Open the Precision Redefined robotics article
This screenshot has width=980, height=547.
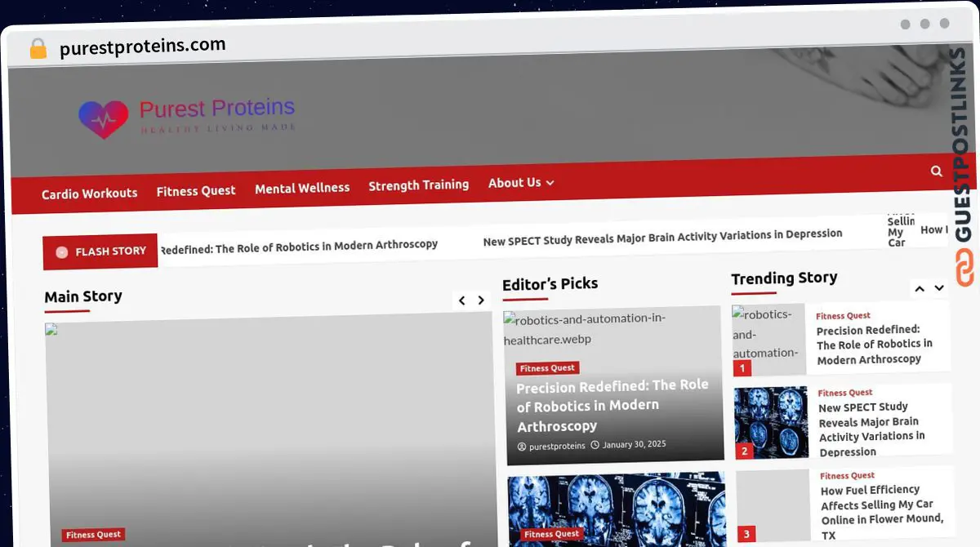(x=613, y=406)
